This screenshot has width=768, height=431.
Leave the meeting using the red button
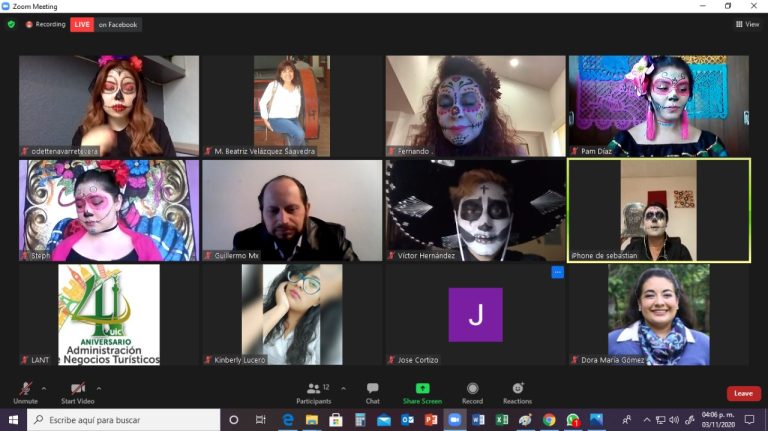click(x=743, y=394)
